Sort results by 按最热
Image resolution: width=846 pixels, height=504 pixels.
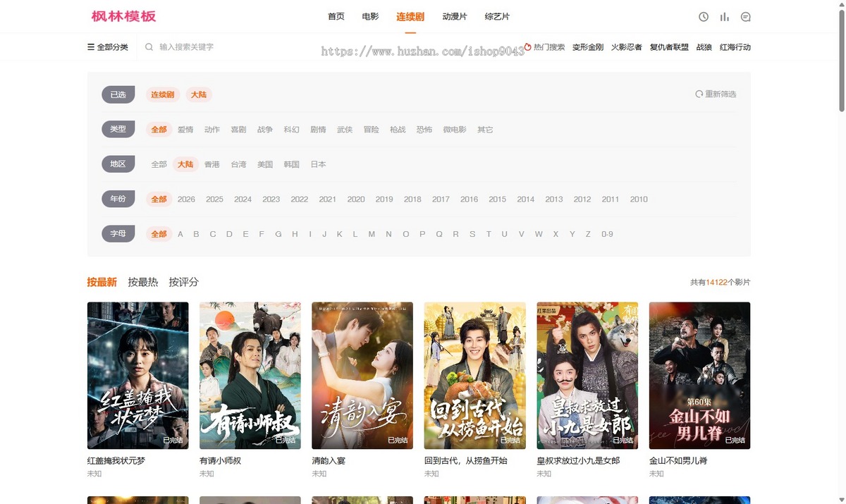point(143,282)
